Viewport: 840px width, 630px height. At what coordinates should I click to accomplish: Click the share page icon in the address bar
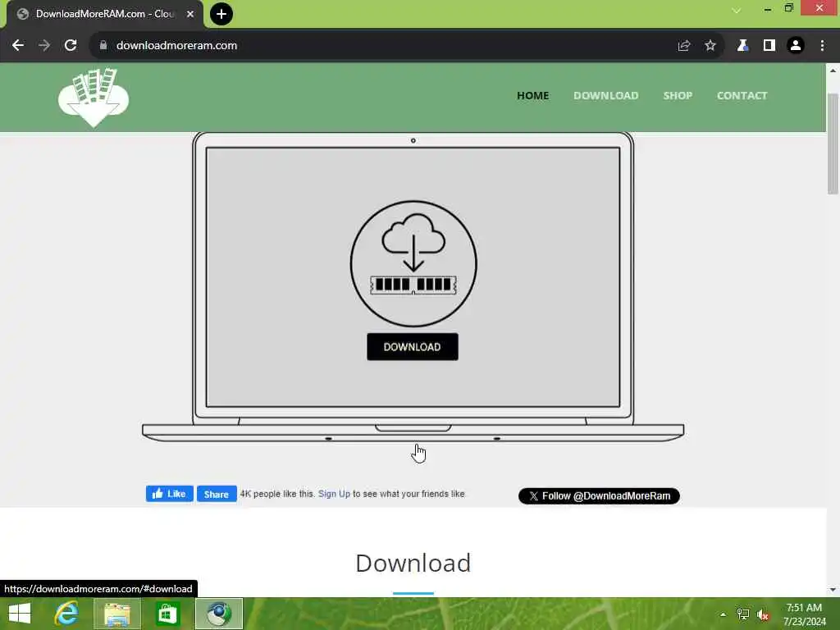[x=683, y=46]
